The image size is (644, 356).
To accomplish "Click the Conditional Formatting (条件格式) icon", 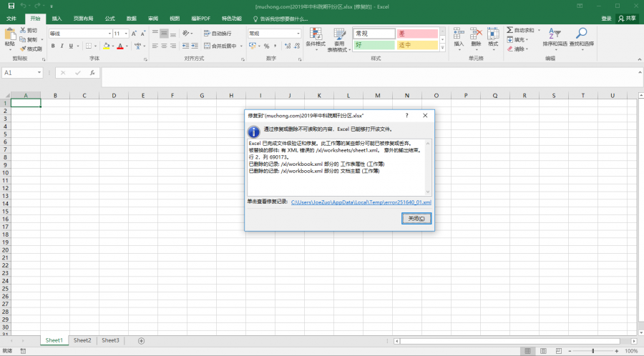I will (x=316, y=36).
